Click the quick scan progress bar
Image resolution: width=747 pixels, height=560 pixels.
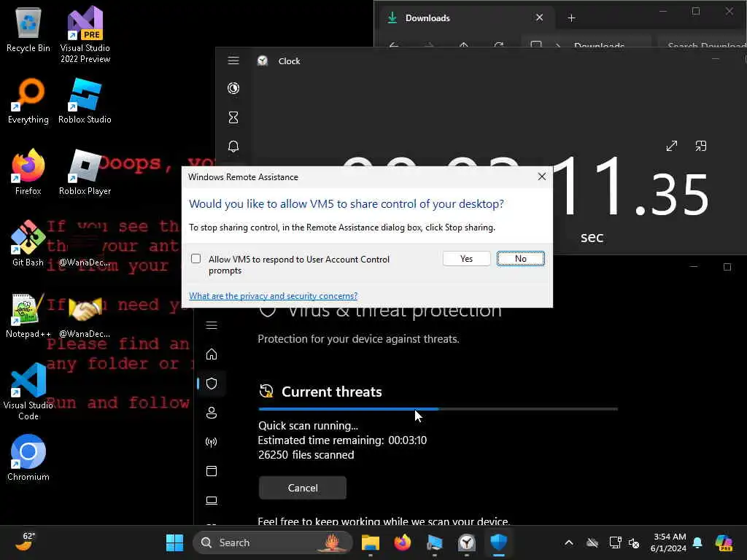click(x=438, y=408)
